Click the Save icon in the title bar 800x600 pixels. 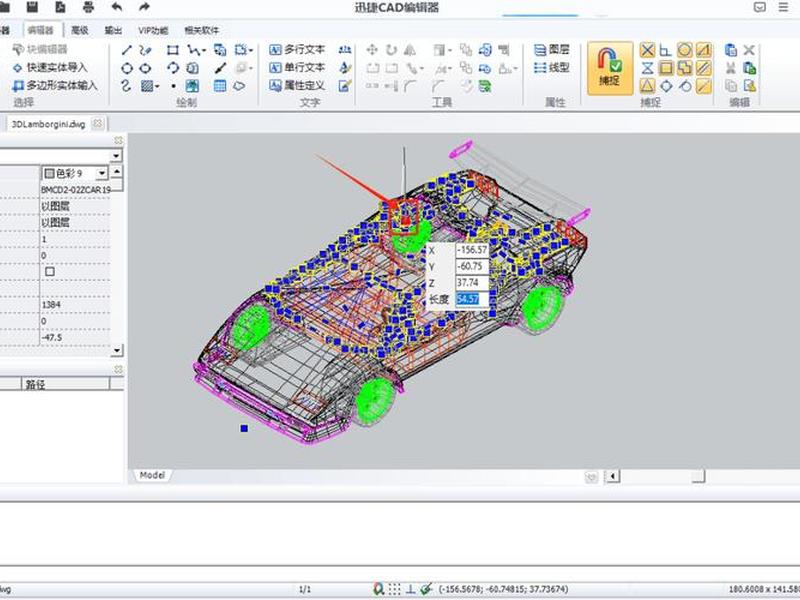click(32, 7)
